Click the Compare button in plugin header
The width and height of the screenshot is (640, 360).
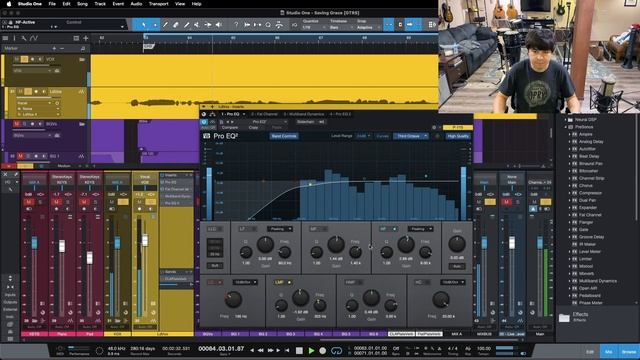pos(229,128)
